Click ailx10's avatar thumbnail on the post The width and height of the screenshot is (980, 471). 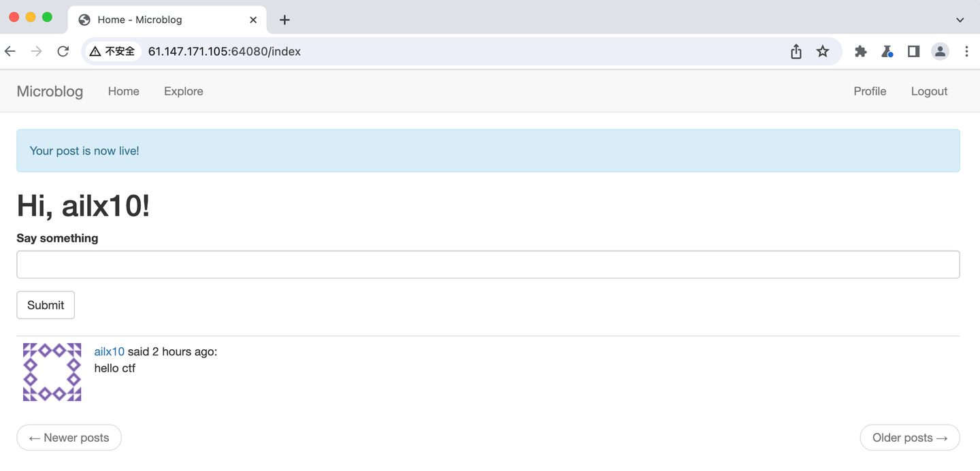[x=52, y=372]
